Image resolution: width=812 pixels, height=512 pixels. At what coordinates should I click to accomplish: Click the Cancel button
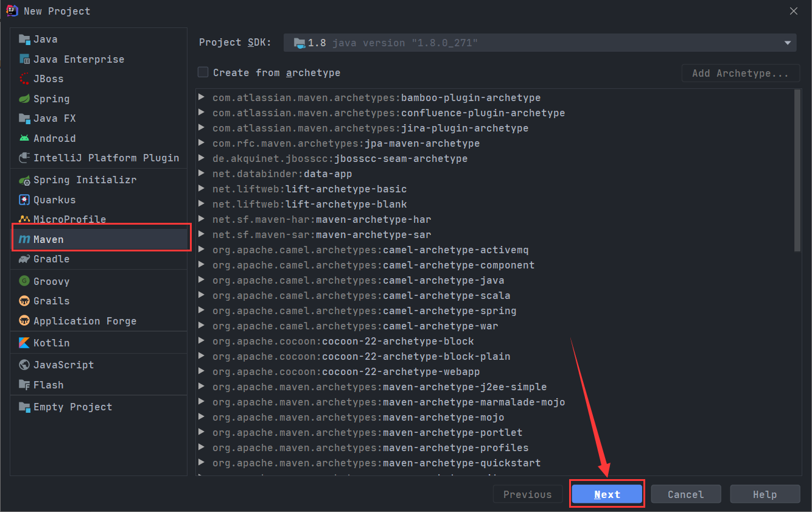pyautogui.click(x=686, y=494)
